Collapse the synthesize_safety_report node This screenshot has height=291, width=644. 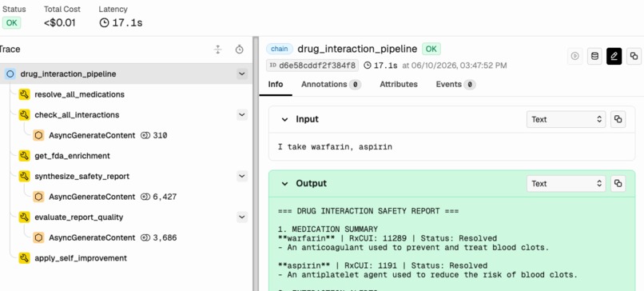(x=242, y=177)
